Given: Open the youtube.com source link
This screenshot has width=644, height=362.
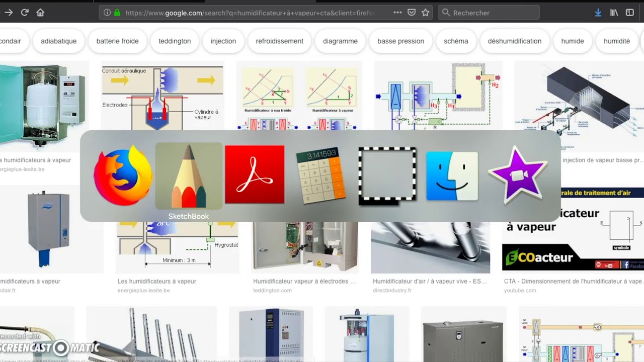Looking at the screenshot, I should coord(520,290).
